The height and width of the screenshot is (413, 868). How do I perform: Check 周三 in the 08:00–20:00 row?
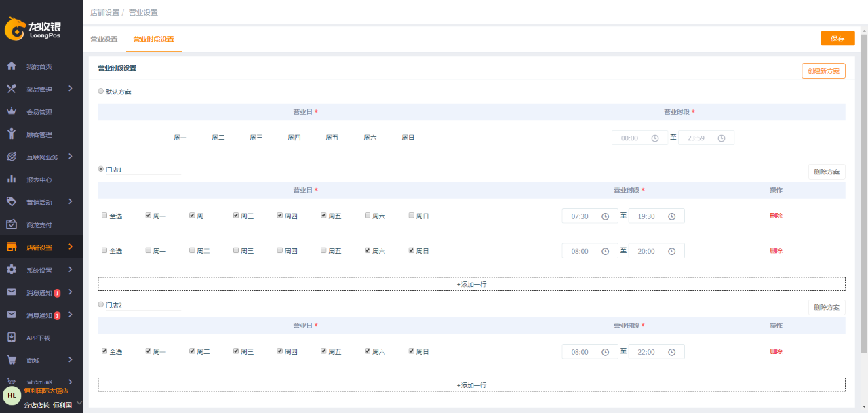pyautogui.click(x=236, y=250)
